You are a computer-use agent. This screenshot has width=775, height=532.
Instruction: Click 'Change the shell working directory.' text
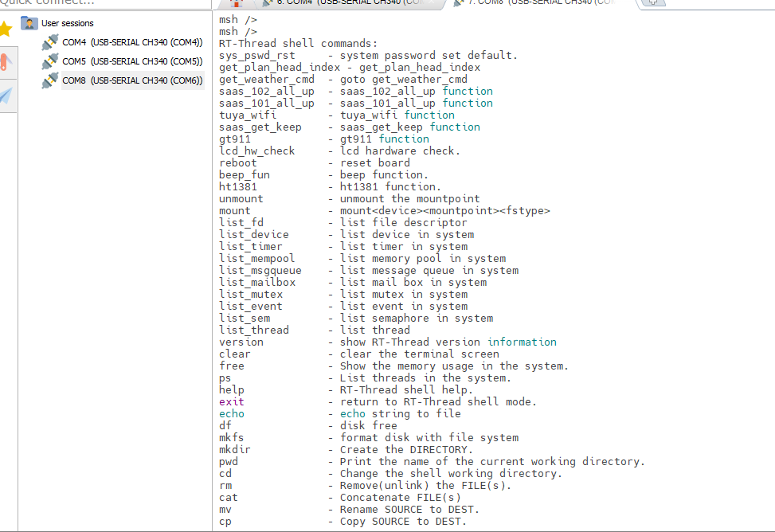point(451,473)
